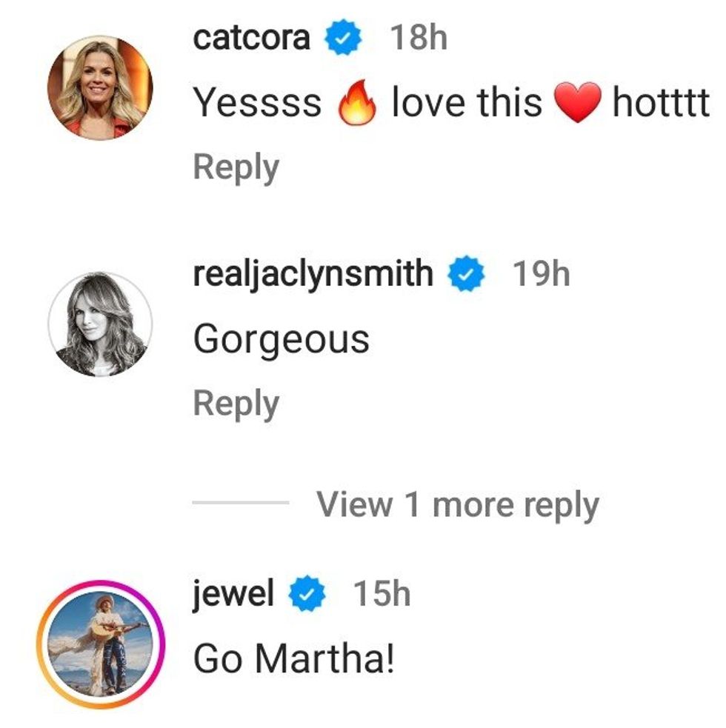This screenshot has width=726, height=728.
Task: Click the verified badge next to catcora
Action: (342, 38)
